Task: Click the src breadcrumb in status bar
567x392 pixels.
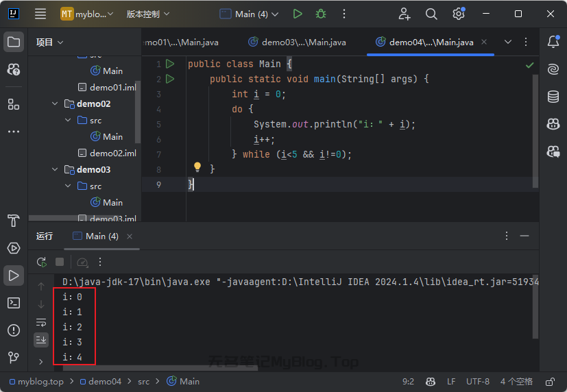Action: click(143, 382)
